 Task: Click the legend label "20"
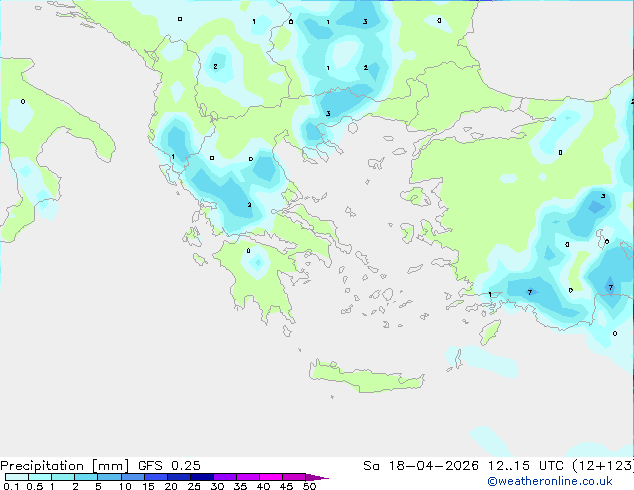coord(171,486)
